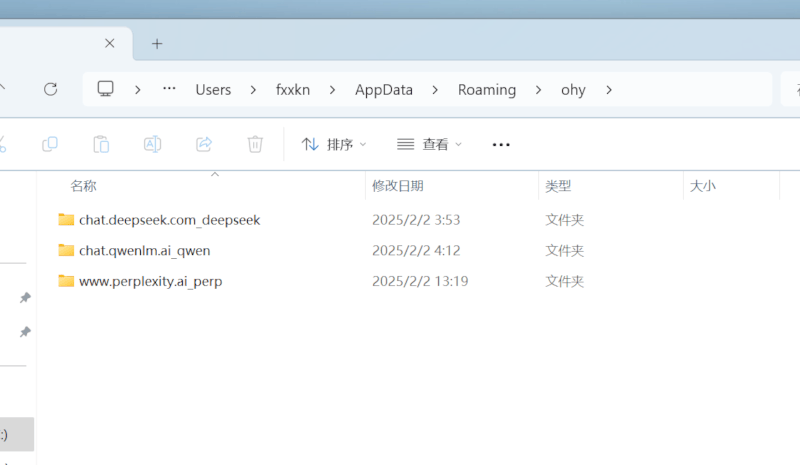Viewport: 800px width, 465px height.
Task: Open the 排序 sort dropdown
Action: [x=334, y=144]
